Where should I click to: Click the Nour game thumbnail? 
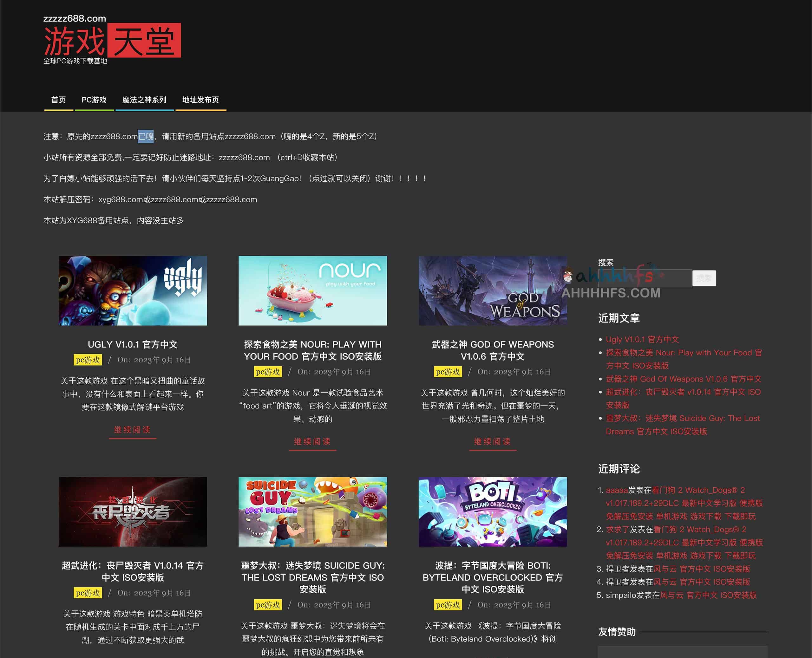312,290
